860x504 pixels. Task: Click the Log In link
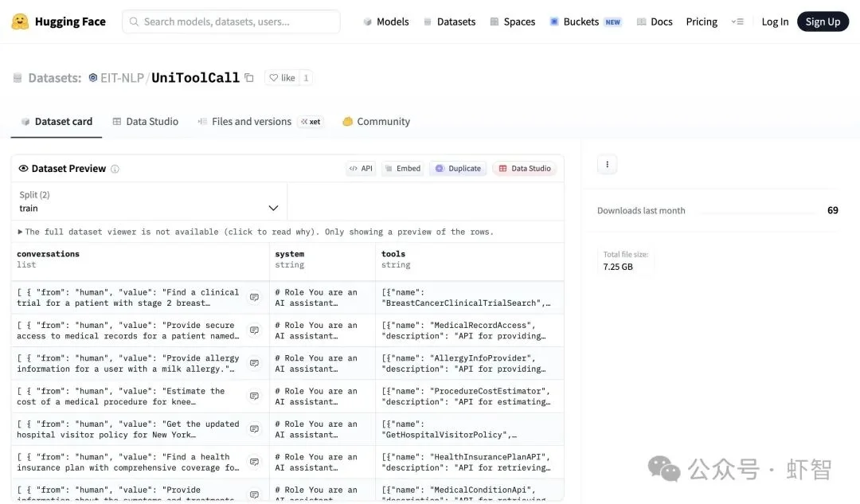tap(775, 21)
